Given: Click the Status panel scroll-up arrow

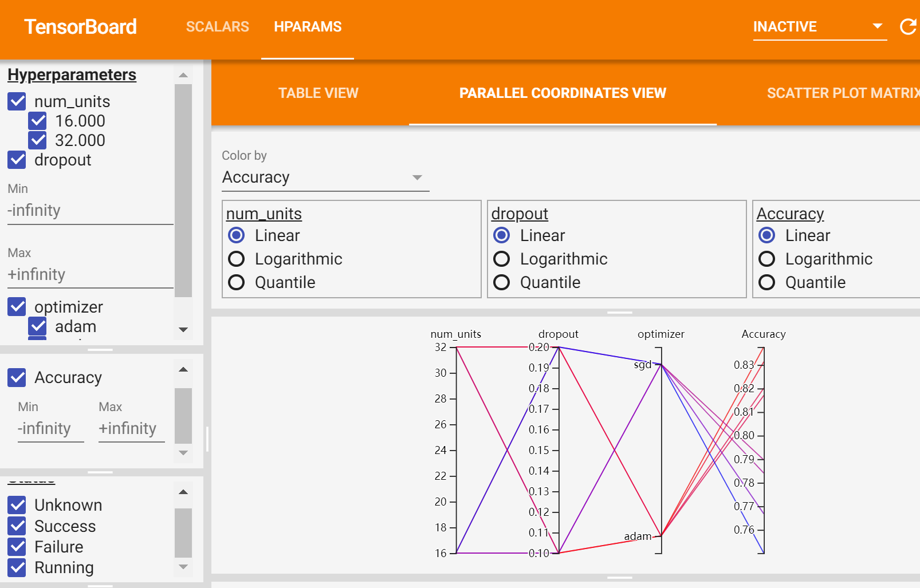Looking at the screenshot, I should [x=183, y=492].
